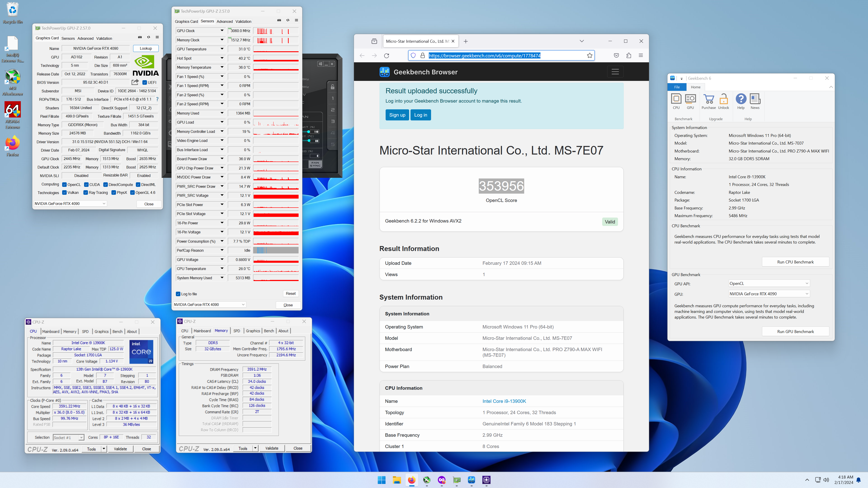Screen dimensions: 868x488
Task: Open AIDA64 Extreme desktop icon
Action: 12,115
